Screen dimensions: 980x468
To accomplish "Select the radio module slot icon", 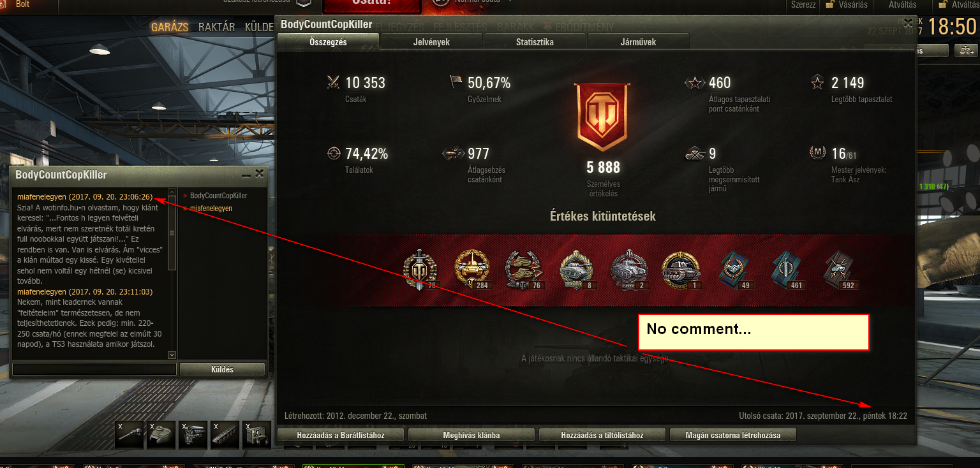I will [257, 435].
